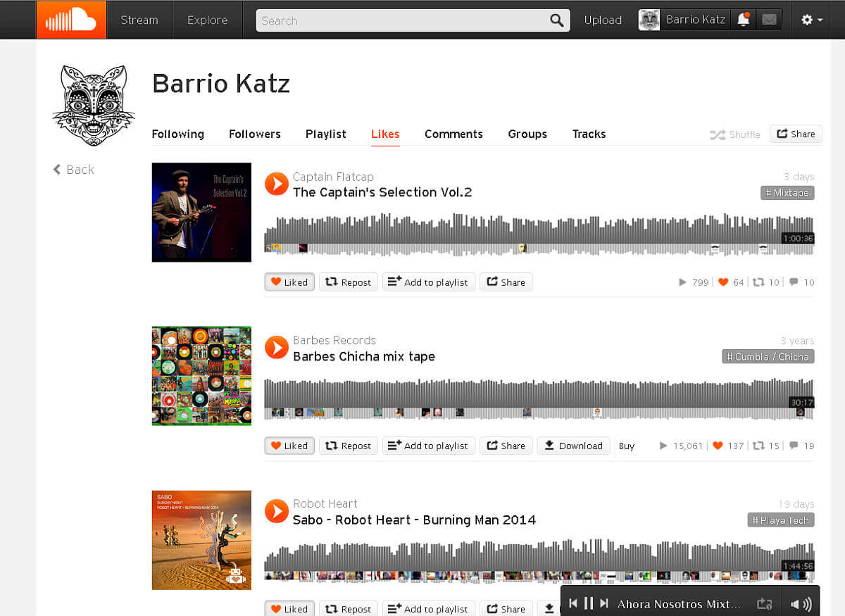Open the Playlist tab

pyautogui.click(x=326, y=134)
